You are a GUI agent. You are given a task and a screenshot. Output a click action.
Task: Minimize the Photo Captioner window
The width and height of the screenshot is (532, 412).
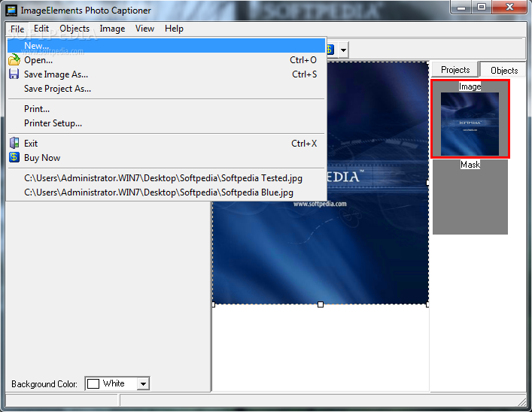point(461,8)
